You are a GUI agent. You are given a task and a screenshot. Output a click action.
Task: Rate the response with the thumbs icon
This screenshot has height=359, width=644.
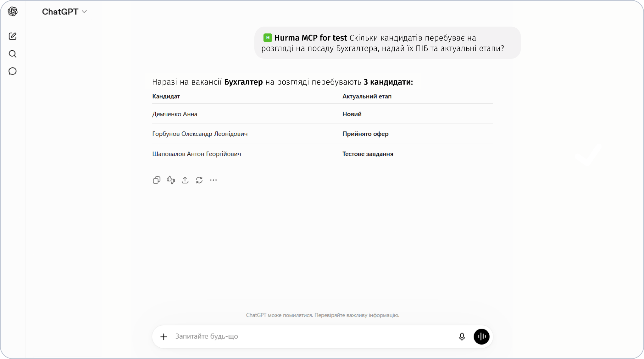171,180
